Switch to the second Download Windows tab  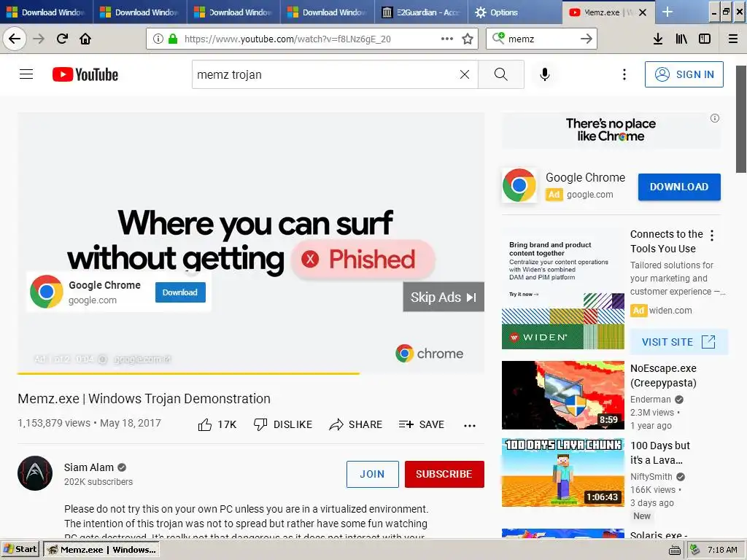click(139, 12)
